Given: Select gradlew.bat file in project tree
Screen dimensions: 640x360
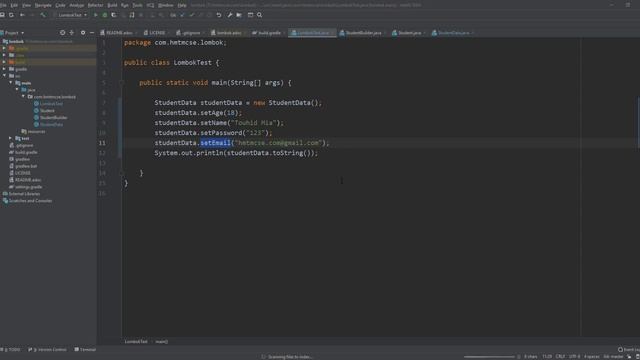Looking at the screenshot, I should point(23,166).
